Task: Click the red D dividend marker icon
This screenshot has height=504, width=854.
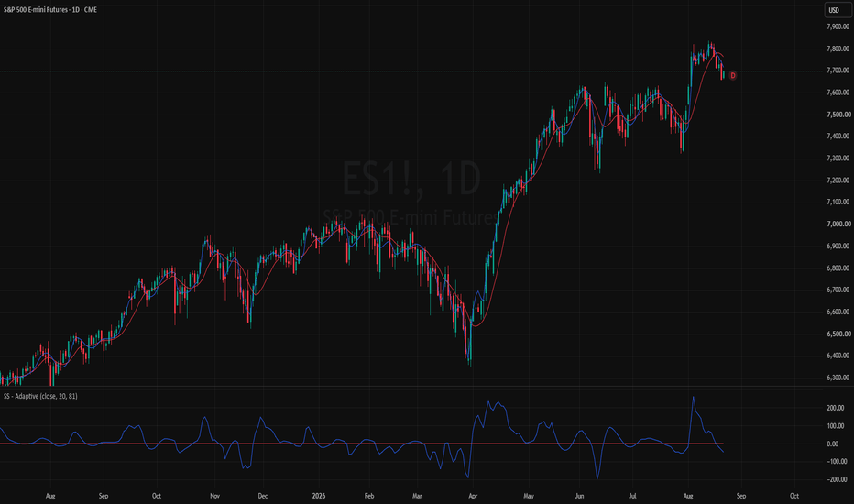Action: pyautogui.click(x=732, y=76)
